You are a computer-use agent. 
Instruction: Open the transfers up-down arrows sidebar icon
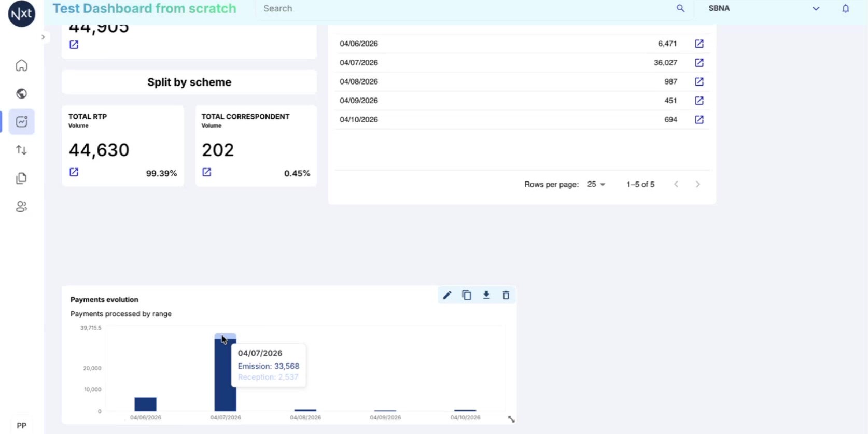pos(21,150)
